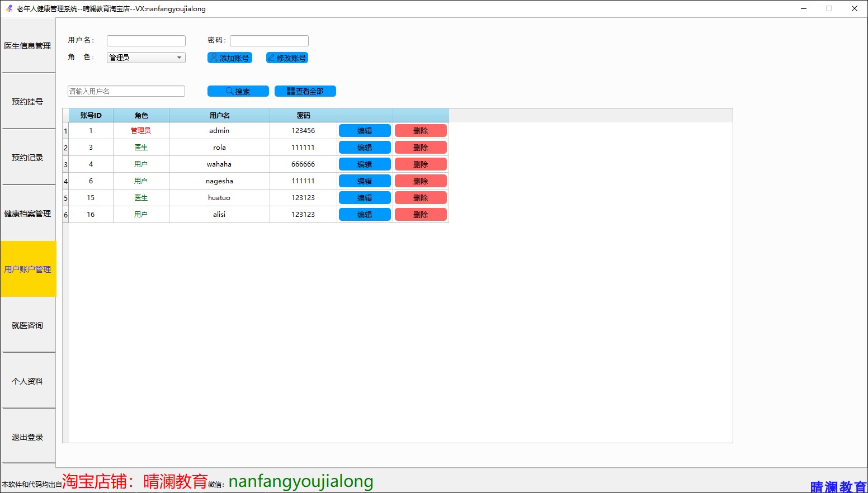868x493 pixels.
Task: Edit the alisi account row
Action: [365, 215]
